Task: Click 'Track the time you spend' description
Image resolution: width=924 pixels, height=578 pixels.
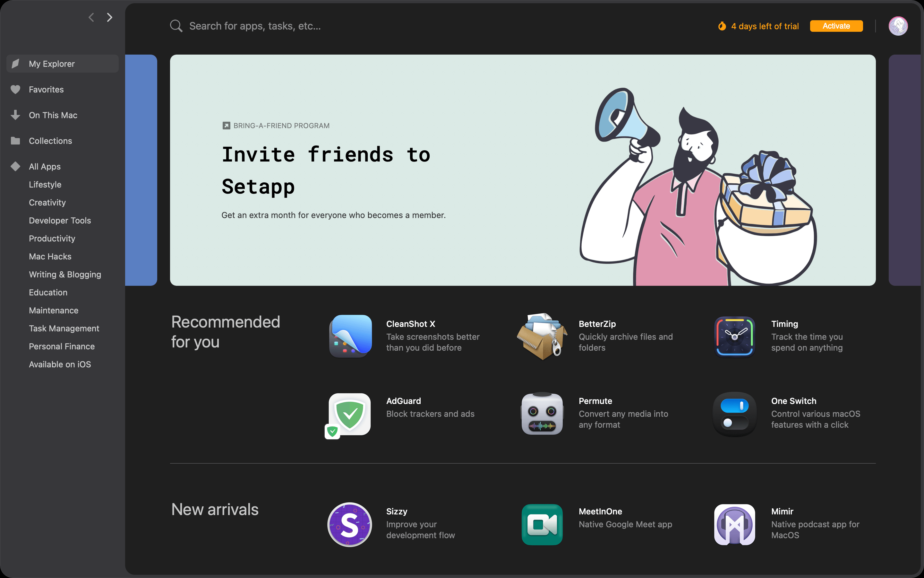Action: click(x=807, y=342)
